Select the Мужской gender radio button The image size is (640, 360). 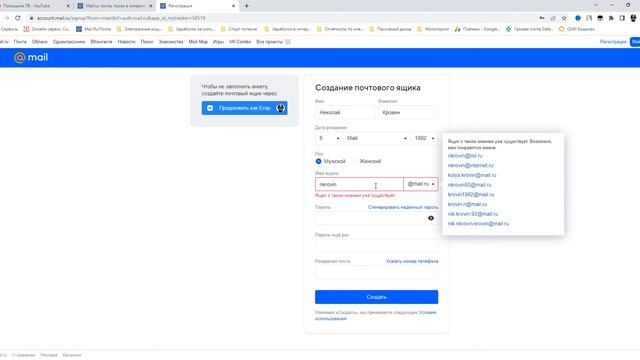pos(318,161)
